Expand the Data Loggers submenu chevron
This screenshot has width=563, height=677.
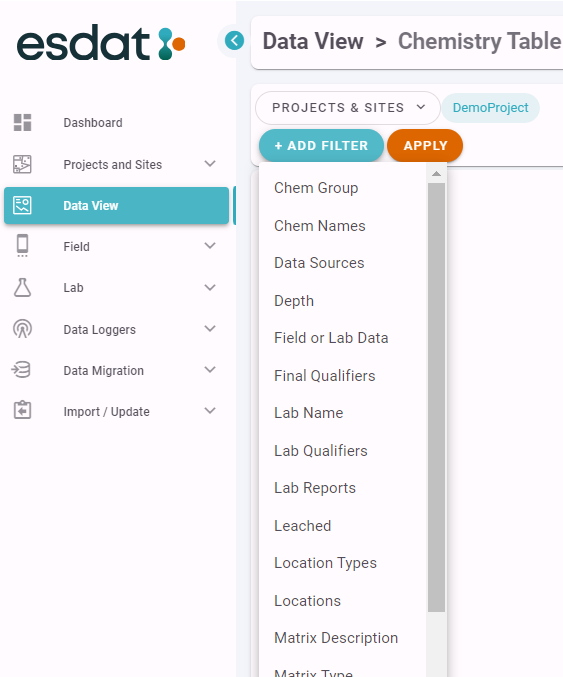click(x=210, y=329)
